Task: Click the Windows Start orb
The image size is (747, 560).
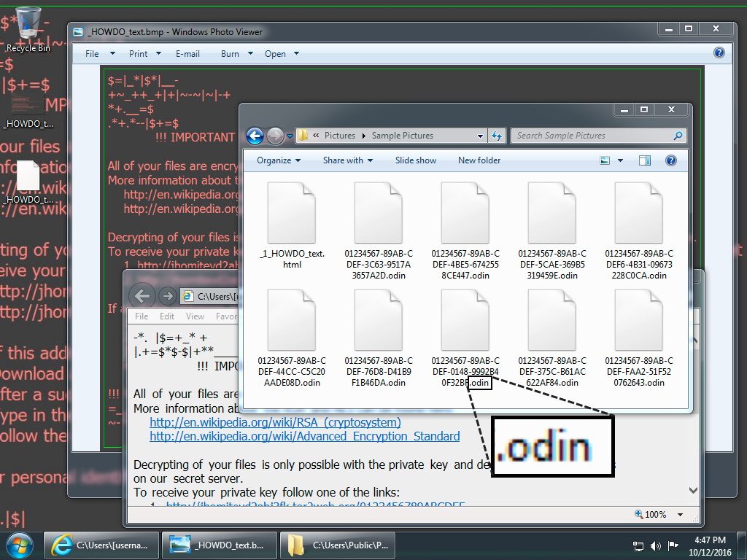Action: [x=19, y=545]
